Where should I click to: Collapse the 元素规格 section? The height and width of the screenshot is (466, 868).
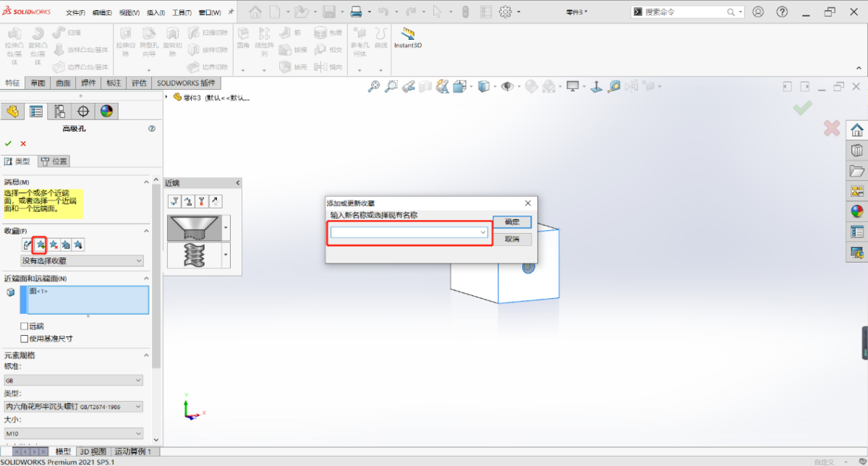[147, 355]
